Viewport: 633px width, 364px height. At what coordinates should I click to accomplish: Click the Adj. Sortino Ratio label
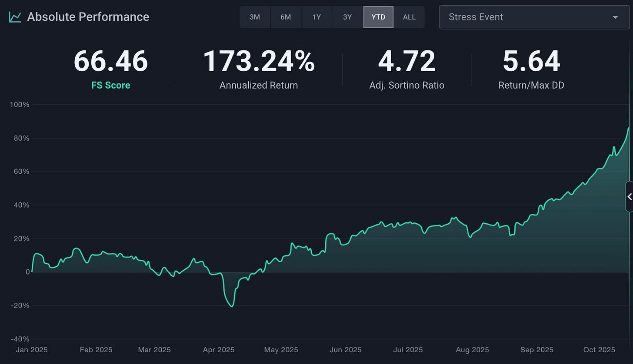click(407, 85)
